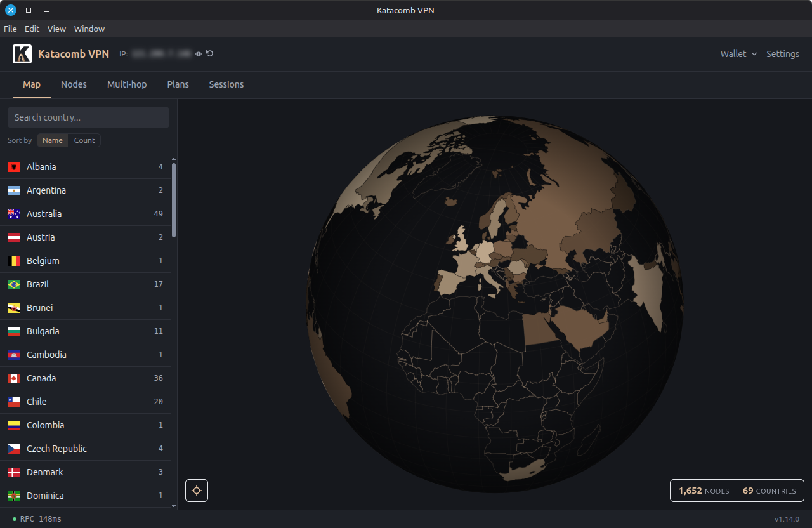
Task: Click the green RPC status dot
Action: 15,519
